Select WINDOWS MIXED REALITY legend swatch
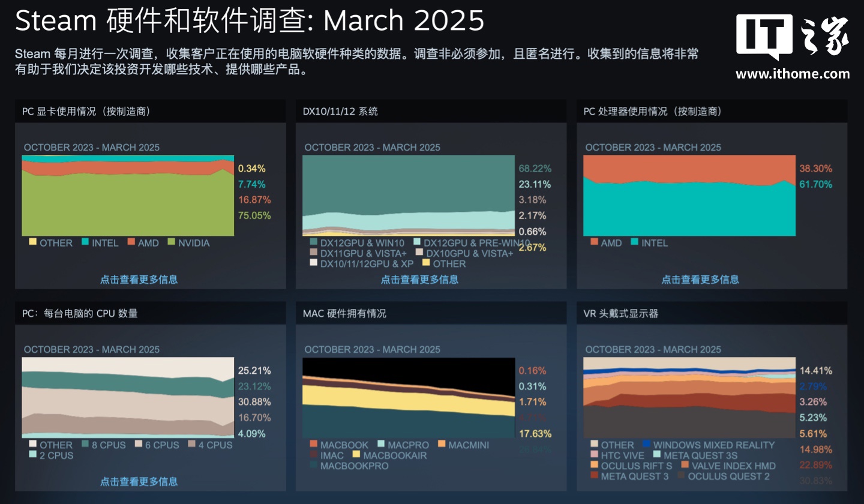Viewport: 864px width, 504px height. coord(646,445)
